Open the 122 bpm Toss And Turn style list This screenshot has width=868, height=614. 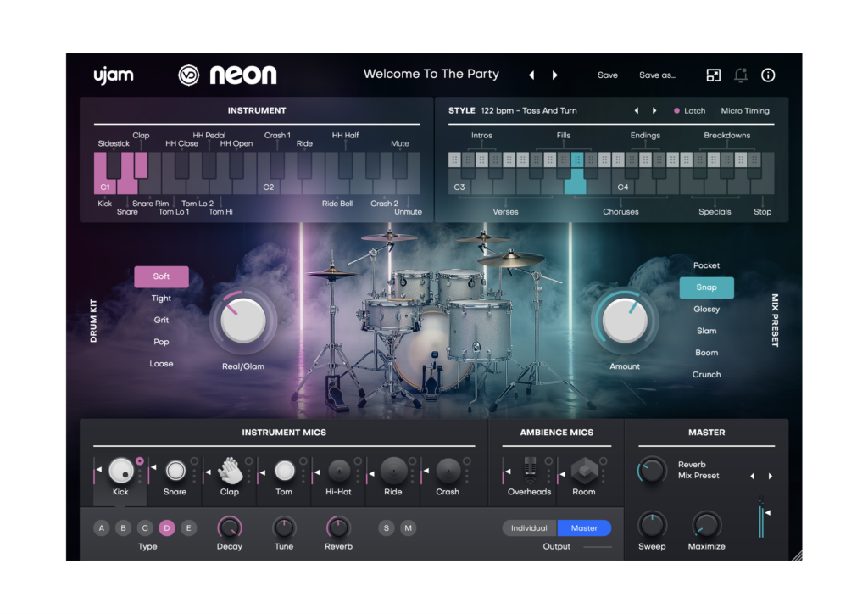point(529,111)
